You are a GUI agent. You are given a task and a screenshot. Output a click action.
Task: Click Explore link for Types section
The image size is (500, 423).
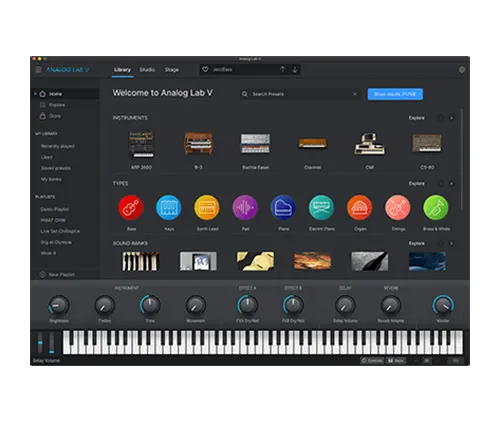click(x=417, y=184)
